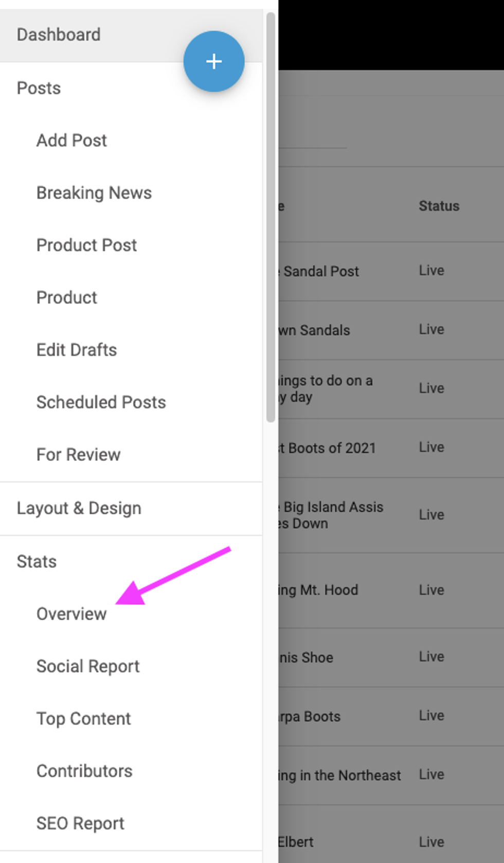Go to Edit Drafts

click(77, 350)
